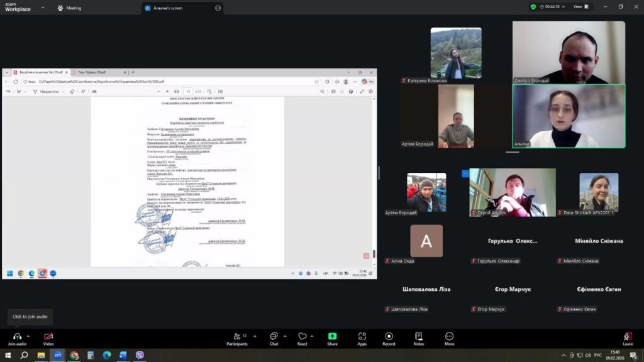This screenshot has width=644, height=362.
Task: Expand the arrow next to Participants
Action: [x=250, y=336]
